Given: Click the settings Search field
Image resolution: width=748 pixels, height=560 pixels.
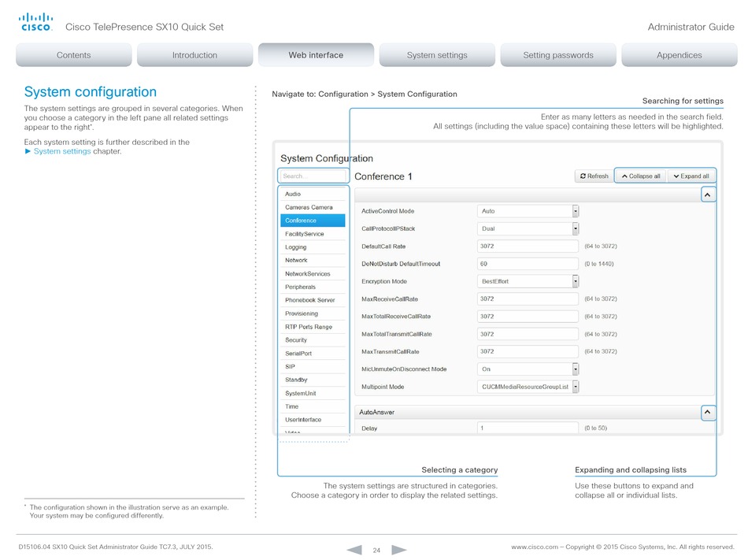Looking at the screenshot, I should pyautogui.click(x=313, y=176).
